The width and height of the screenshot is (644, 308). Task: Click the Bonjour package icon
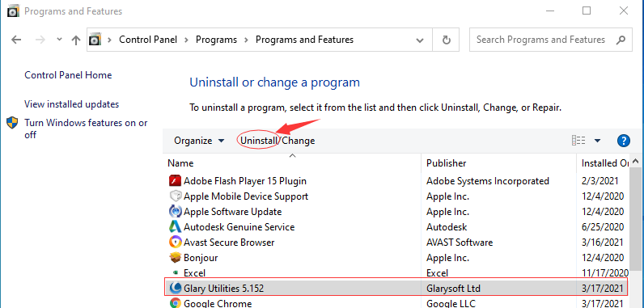click(176, 258)
